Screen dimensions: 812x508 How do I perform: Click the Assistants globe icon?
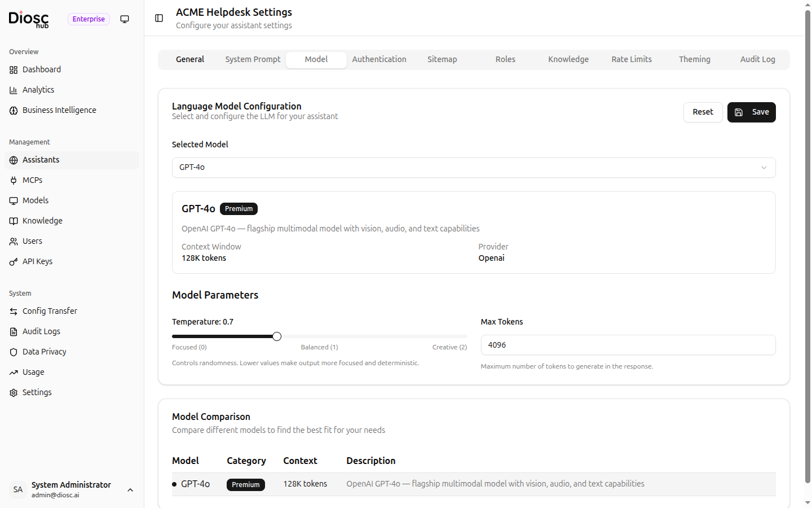(x=14, y=160)
